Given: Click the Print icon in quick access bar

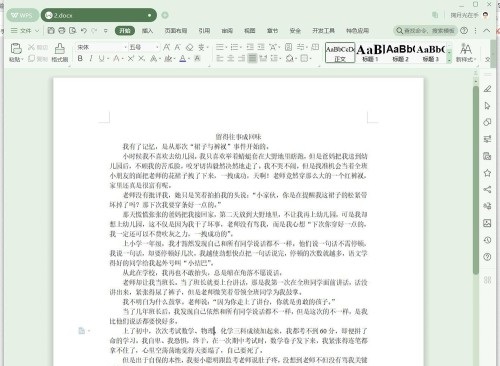Looking at the screenshot, I should [x=62, y=31].
